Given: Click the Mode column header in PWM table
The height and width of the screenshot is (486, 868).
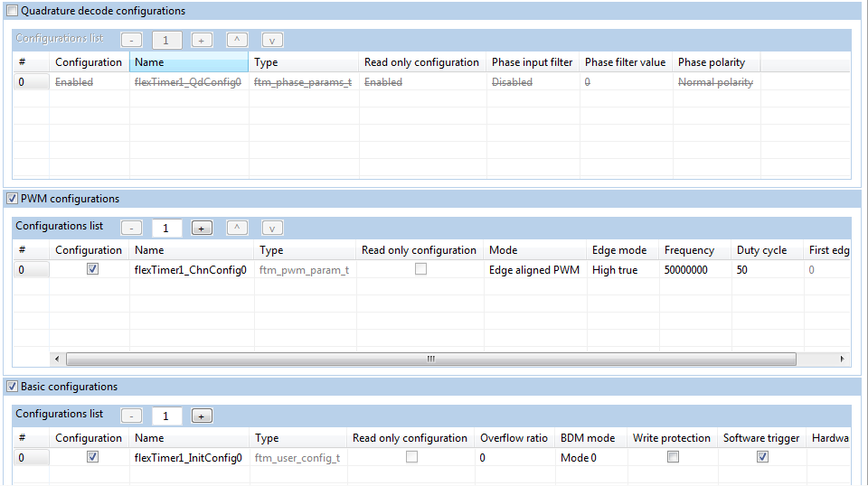Looking at the screenshot, I should pos(534,250).
